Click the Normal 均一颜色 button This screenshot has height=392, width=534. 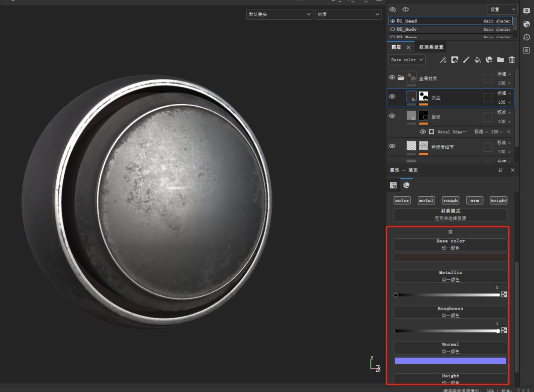pos(450,348)
